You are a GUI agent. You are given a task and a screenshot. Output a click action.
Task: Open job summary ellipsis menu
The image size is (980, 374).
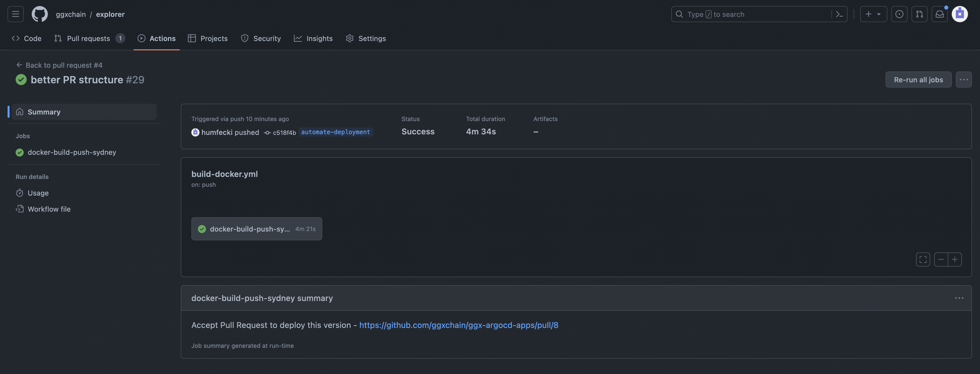coord(959,298)
